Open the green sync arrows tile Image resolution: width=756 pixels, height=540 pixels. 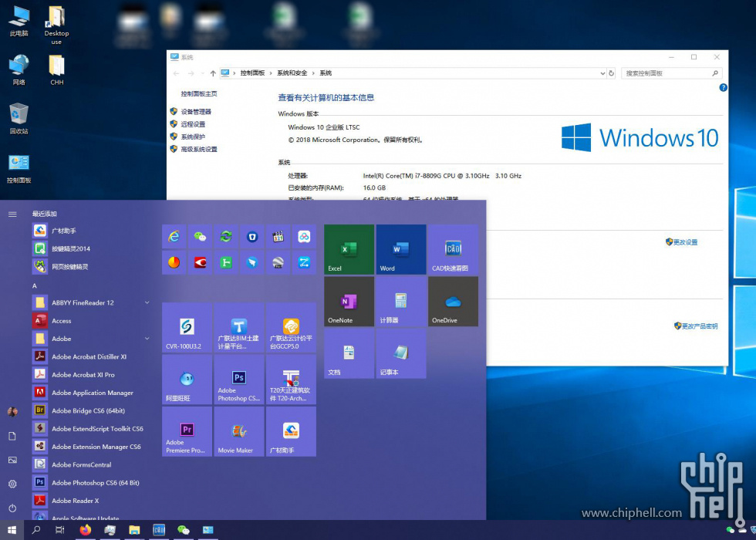coord(226,236)
